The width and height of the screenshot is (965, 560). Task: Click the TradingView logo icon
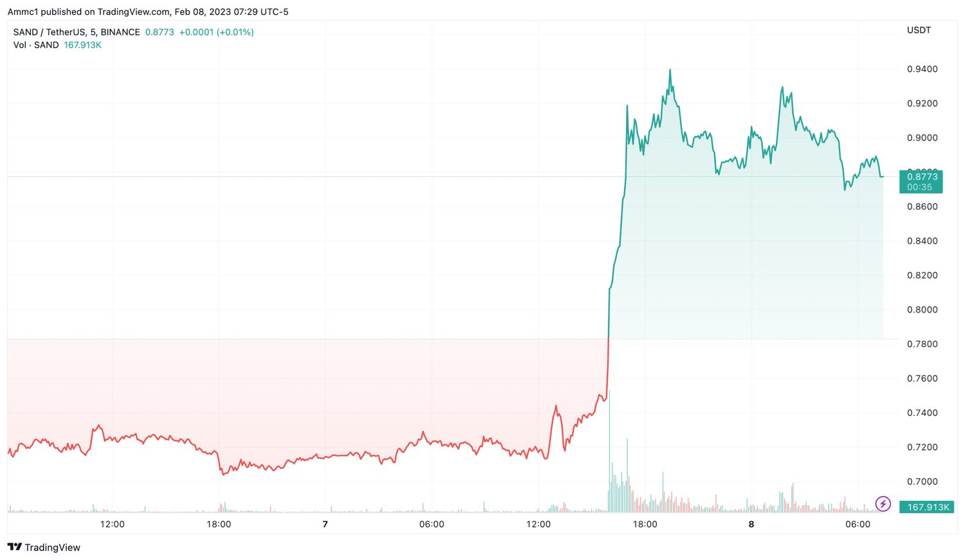[14, 547]
